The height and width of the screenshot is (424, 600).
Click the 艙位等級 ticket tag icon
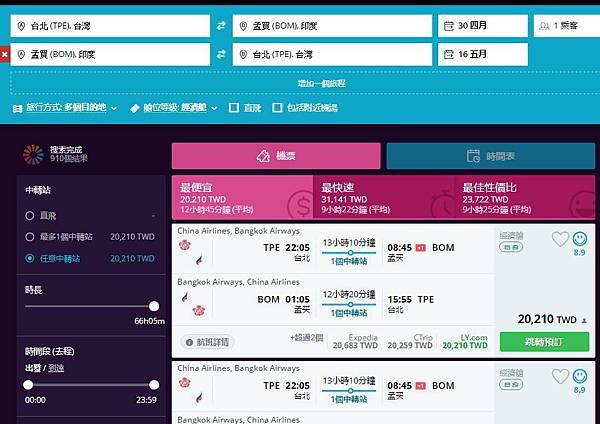point(135,109)
